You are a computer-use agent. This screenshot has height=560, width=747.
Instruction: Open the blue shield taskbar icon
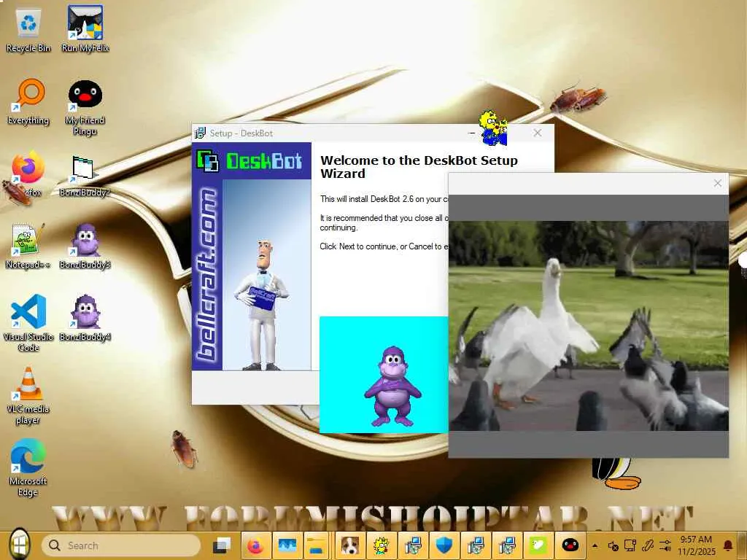[x=444, y=545]
